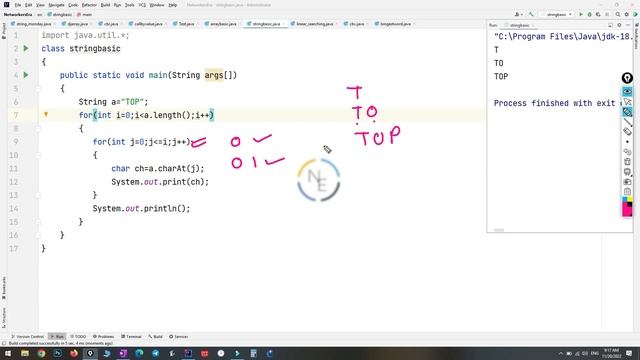Collapse the inner loop fold marker at line 10
Image resolution: width=640 pixels, height=360 pixels.
(x=38, y=155)
